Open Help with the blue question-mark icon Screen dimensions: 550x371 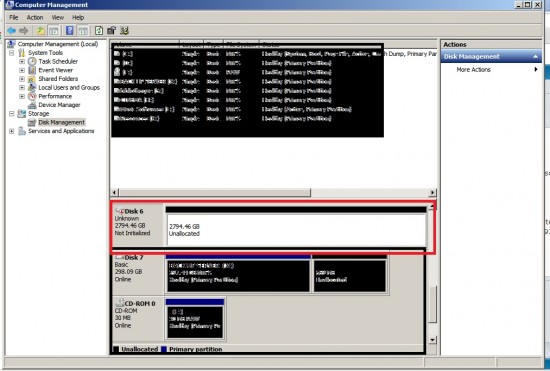[70, 31]
